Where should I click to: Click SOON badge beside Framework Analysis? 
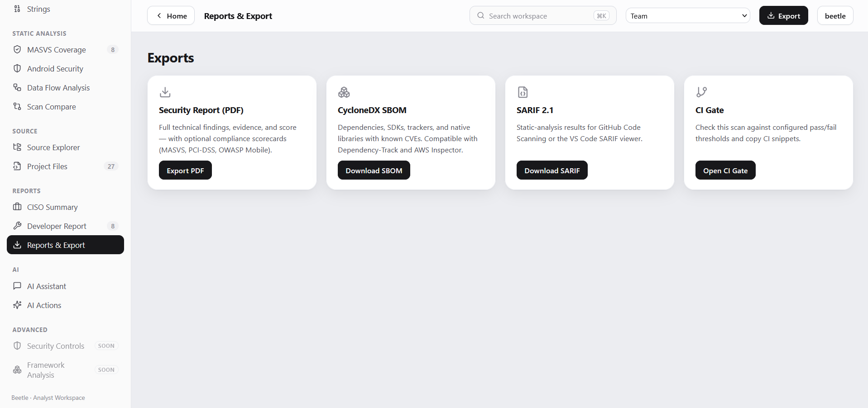(x=106, y=370)
